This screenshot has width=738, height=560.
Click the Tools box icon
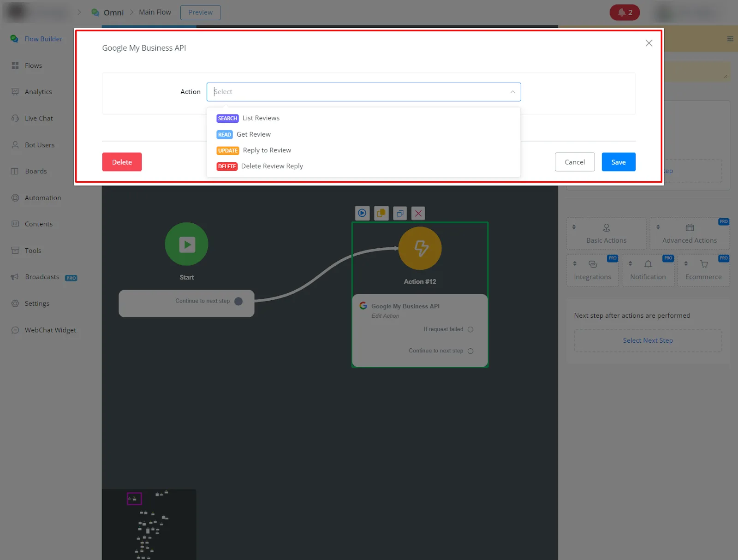[15, 250]
